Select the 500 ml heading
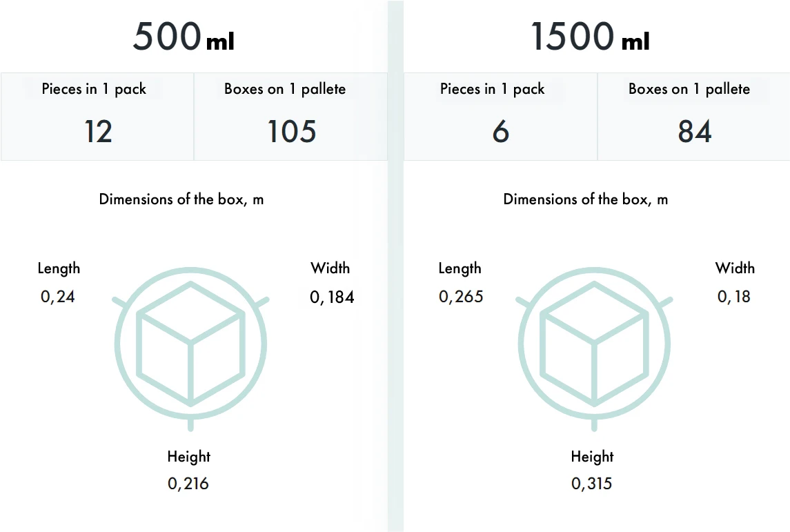 184,37
